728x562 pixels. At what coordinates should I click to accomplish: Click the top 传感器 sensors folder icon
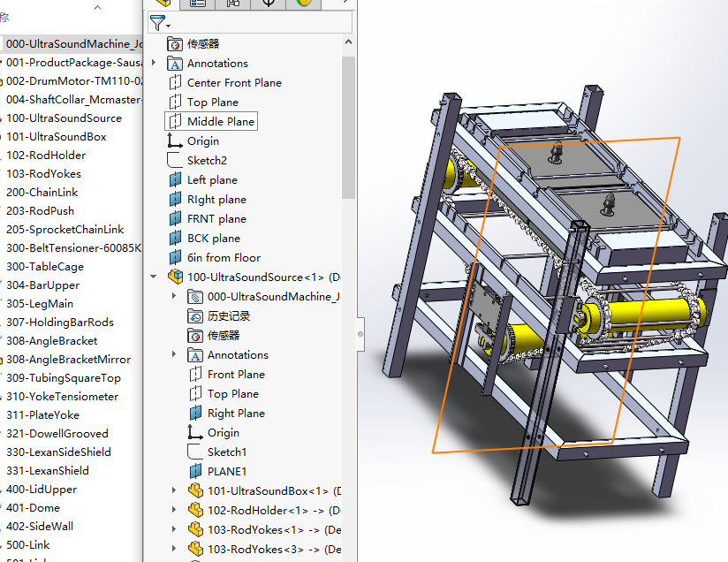(x=175, y=44)
